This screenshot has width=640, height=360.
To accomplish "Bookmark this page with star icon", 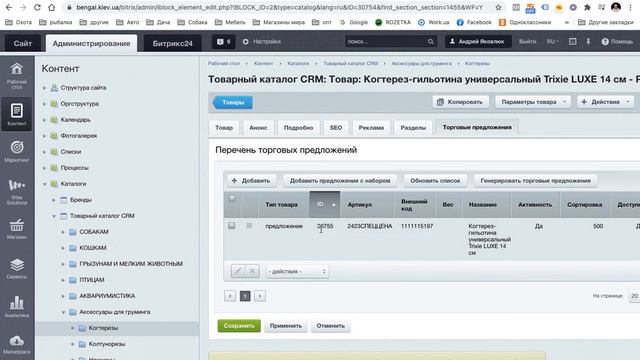I will pyautogui.click(x=498, y=7).
